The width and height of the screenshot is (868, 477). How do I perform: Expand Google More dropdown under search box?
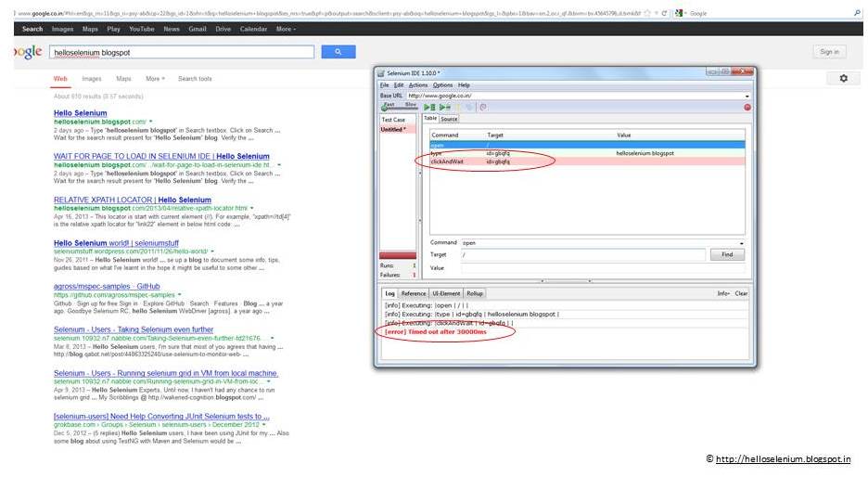pyautogui.click(x=155, y=79)
